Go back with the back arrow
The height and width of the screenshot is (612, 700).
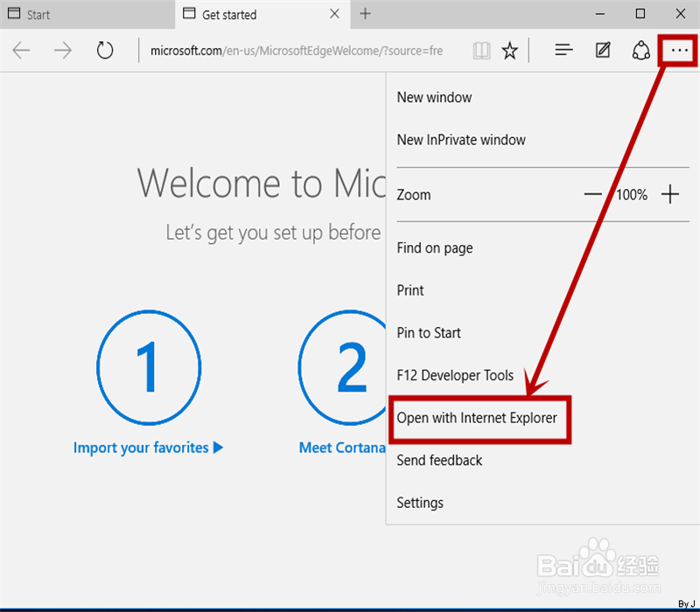click(x=21, y=51)
